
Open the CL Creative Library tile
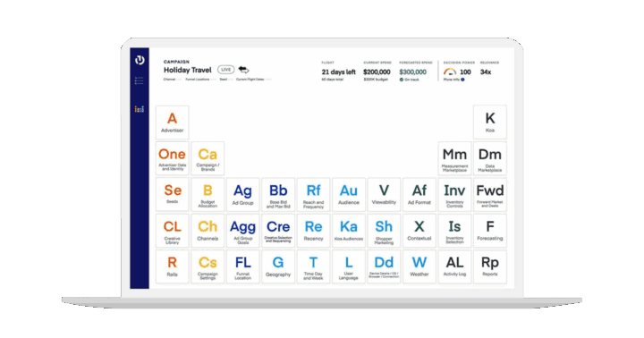pyautogui.click(x=173, y=231)
